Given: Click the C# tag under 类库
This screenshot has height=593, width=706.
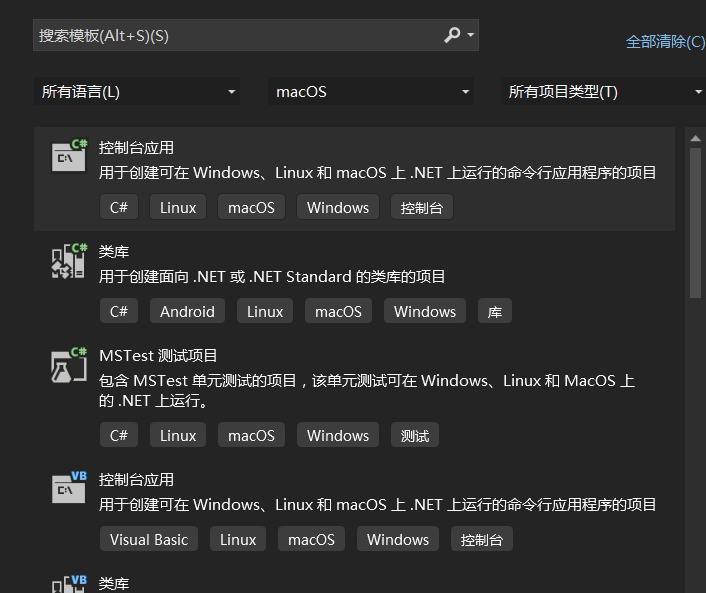Looking at the screenshot, I should pyautogui.click(x=119, y=311).
